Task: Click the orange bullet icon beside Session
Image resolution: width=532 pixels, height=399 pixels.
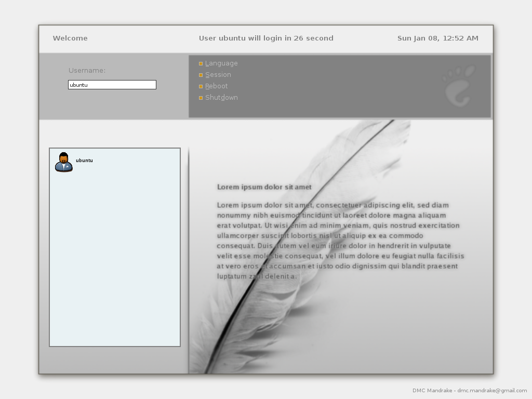Action: pos(201,75)
